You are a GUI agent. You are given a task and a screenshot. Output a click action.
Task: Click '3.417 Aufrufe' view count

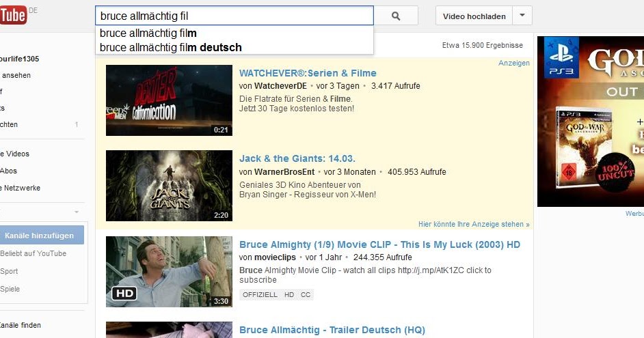click(x=396, y=86)
